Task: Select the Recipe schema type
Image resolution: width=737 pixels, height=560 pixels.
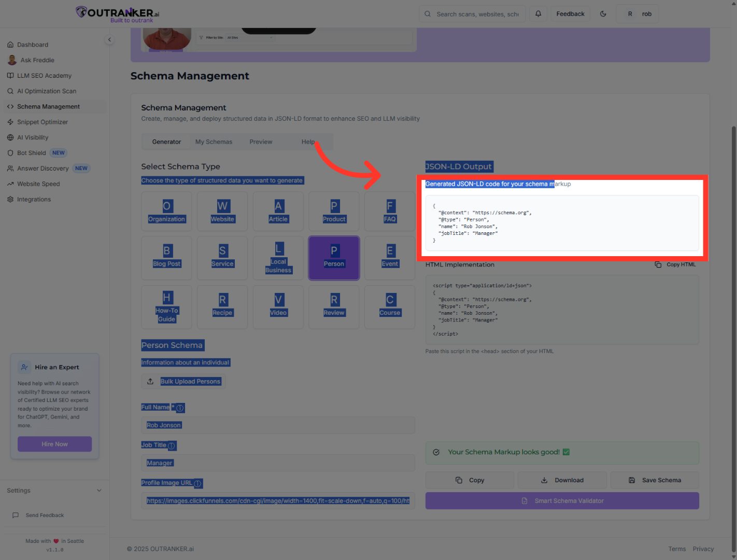Action: click(222, 307)
